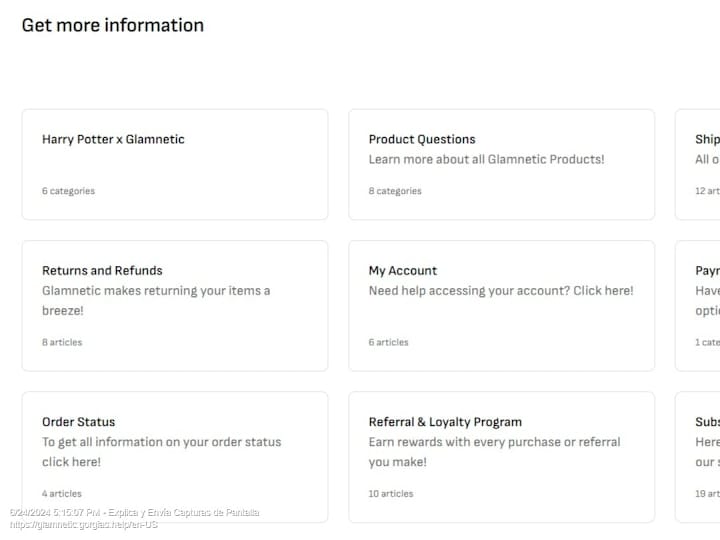Click the partially visible Shipping card
This screenshot has width=720, height=540.
pyautogui.click(x=698, y=164)
